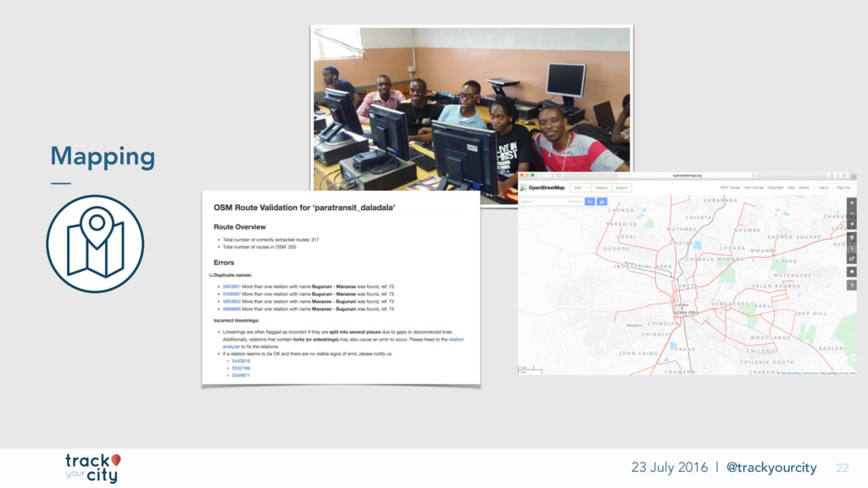Click the Errors heading
This screenshot has height=488, width=868.
click(x=224, y=263)
